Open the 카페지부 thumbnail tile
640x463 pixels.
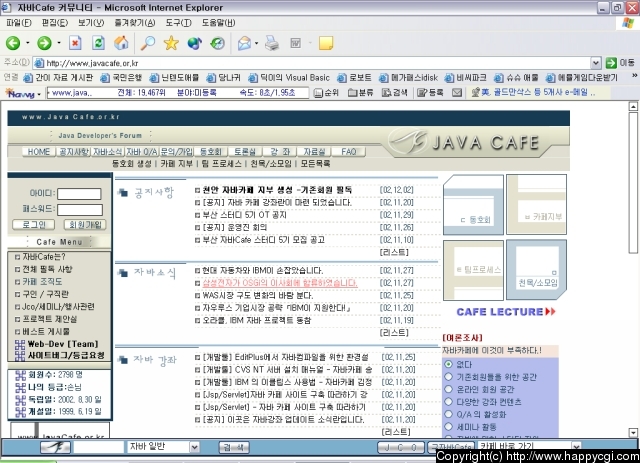[x=536, y=205]
